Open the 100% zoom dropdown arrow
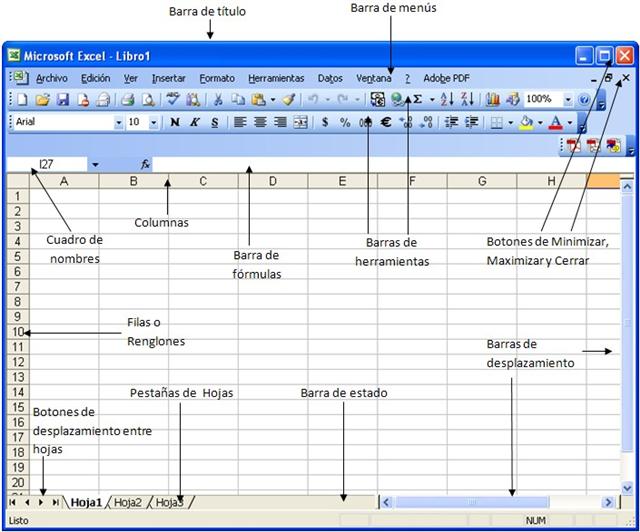 (568, 99)
